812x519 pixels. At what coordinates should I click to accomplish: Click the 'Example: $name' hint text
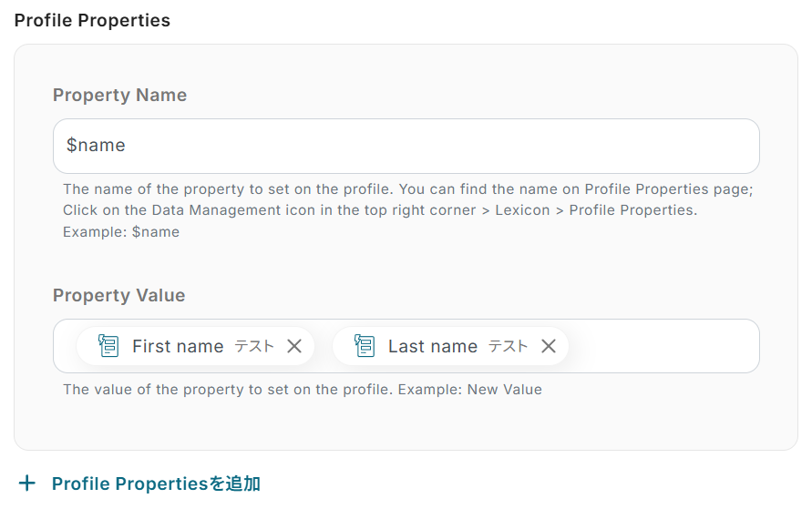pyautogui.click(x=121, y=232)
